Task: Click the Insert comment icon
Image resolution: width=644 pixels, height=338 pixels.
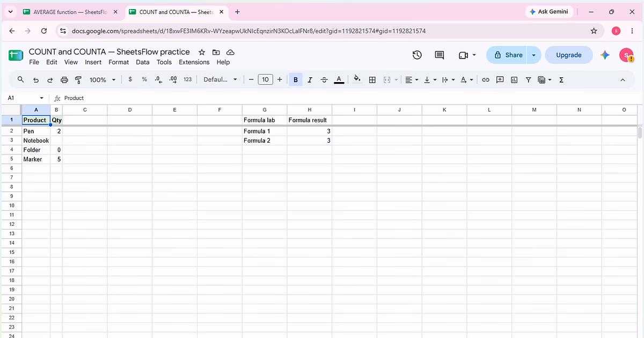Action: (500, 79)
